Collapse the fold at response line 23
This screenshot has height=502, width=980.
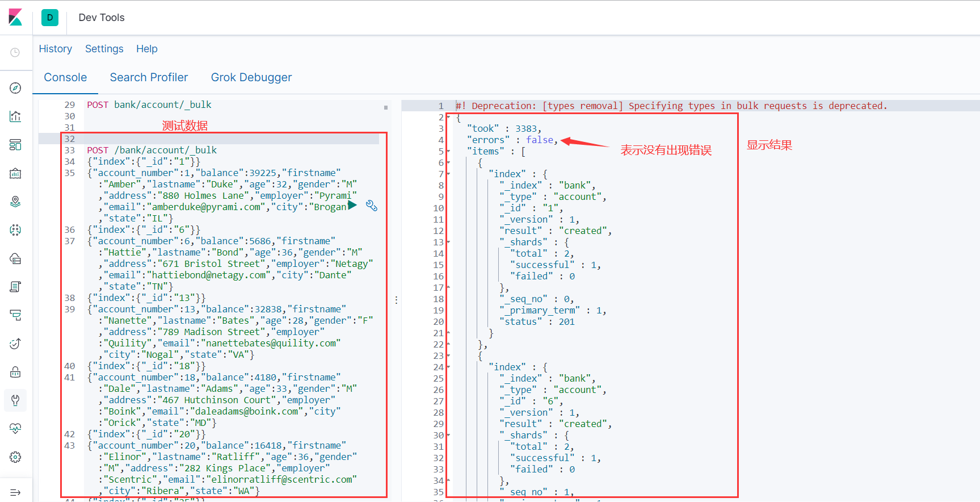coord(448,355)
